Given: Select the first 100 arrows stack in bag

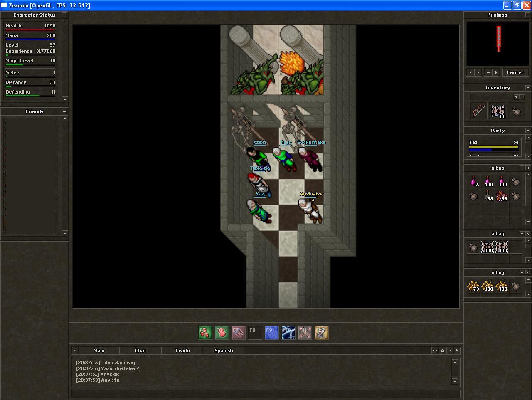Looking at the screenshot, I should [x=488, y=247].
